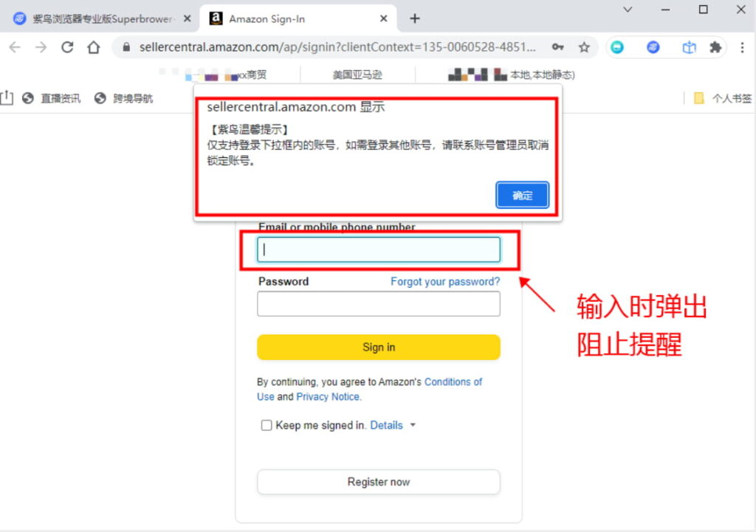This screenshot has width=756, height=532.
Task: Click the share icon next to bookmarks bar
Action: coord(9,97)
